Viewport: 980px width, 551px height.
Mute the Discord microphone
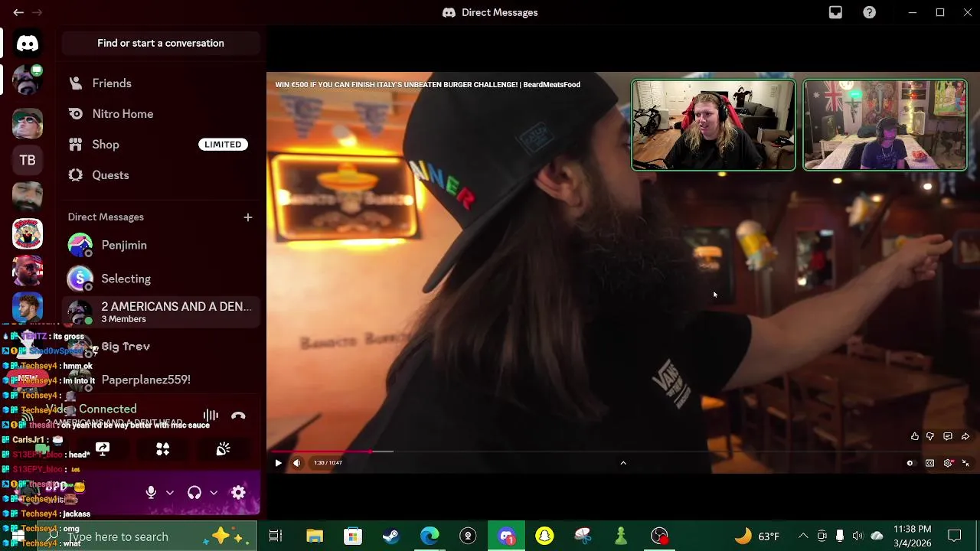[151, 493]
